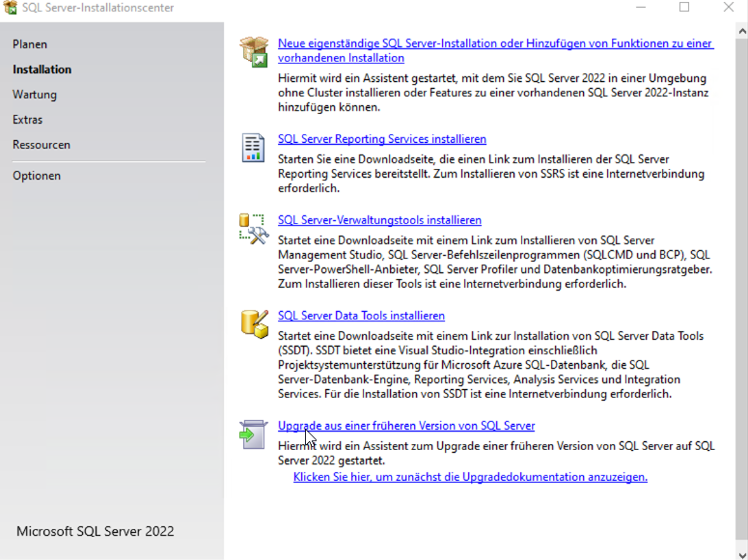This screenshot has height=560, width=748.
Task: Open SQL Server-Verwaltungstools installieren link
Action: (379, 220)
